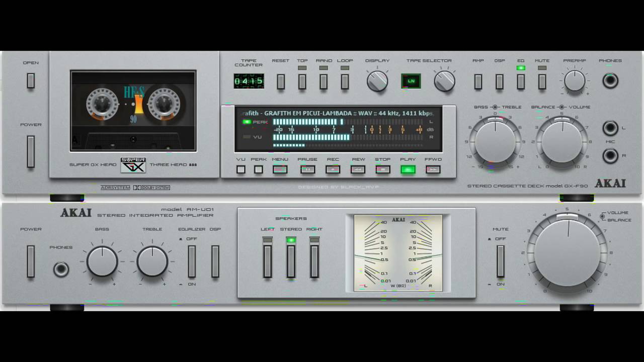Viewport: 644px width, 362px height.
Task: Open the MENU button
Action: point(280,169)
